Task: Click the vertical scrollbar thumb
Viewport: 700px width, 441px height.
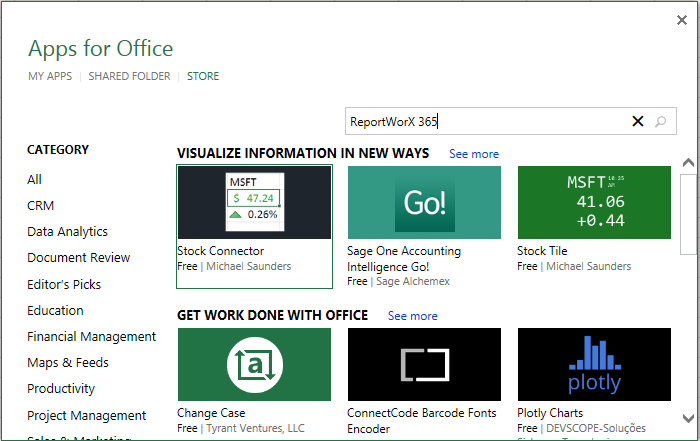Action: coord(688,215)
